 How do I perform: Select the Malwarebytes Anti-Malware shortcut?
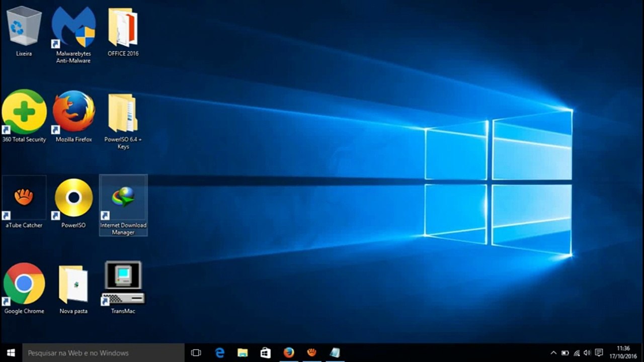73,35
